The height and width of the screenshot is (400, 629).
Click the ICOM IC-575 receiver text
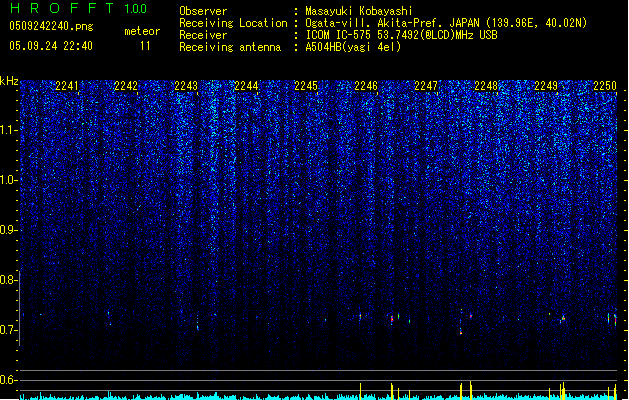pyautogui.click(x=401, y=35)
